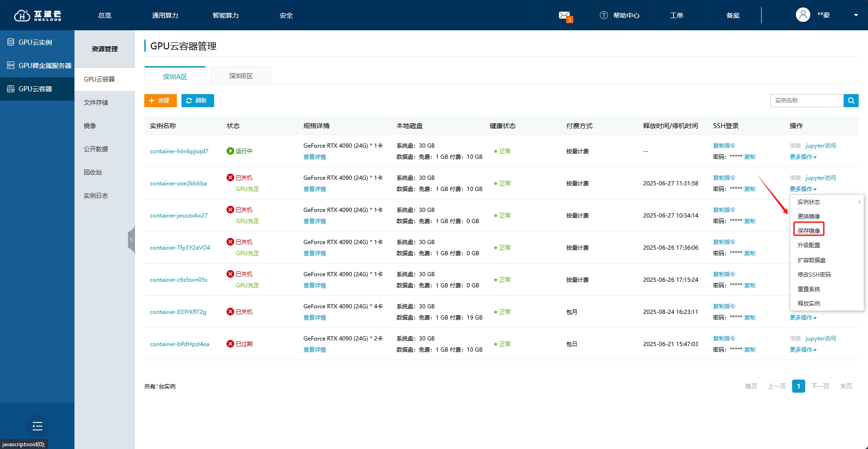Click the HMCloud logo

[37, 15]
